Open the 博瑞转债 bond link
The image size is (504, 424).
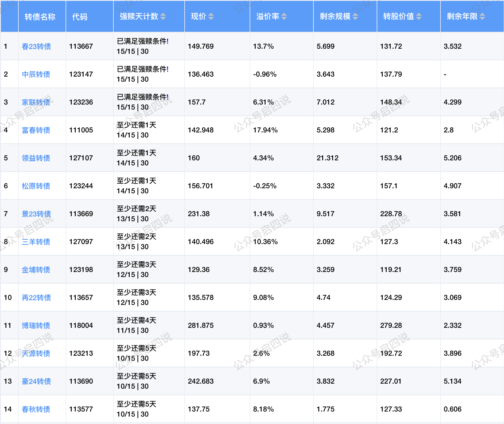point(36,326)
